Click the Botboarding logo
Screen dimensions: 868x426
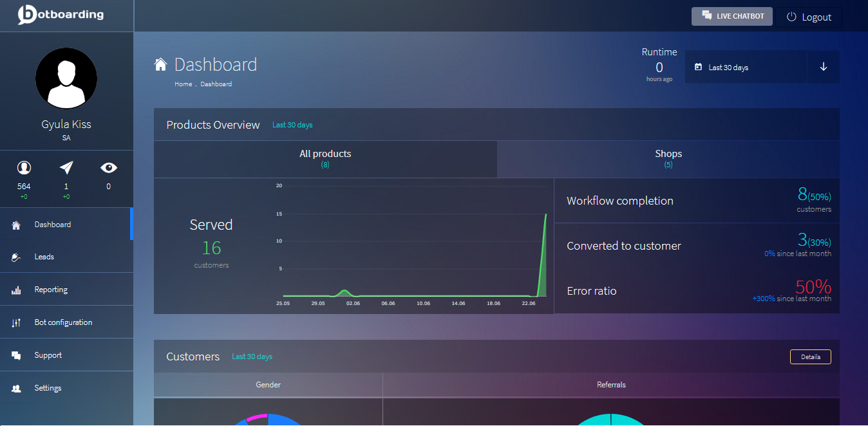61,14
